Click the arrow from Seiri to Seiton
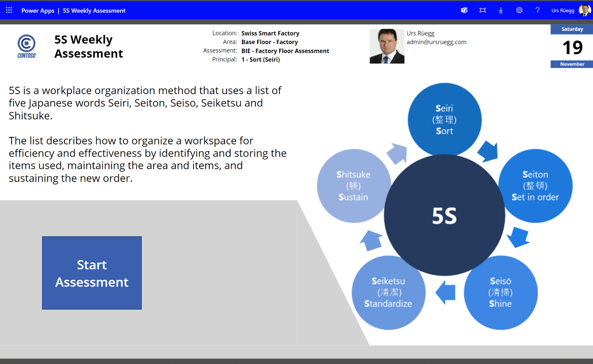Screen dimensions: 593x364 pos(489,152)
